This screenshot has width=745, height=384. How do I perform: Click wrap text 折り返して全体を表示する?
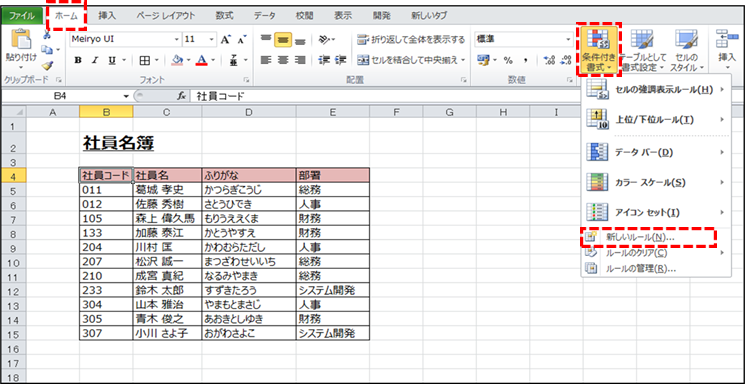pos(411,39)
